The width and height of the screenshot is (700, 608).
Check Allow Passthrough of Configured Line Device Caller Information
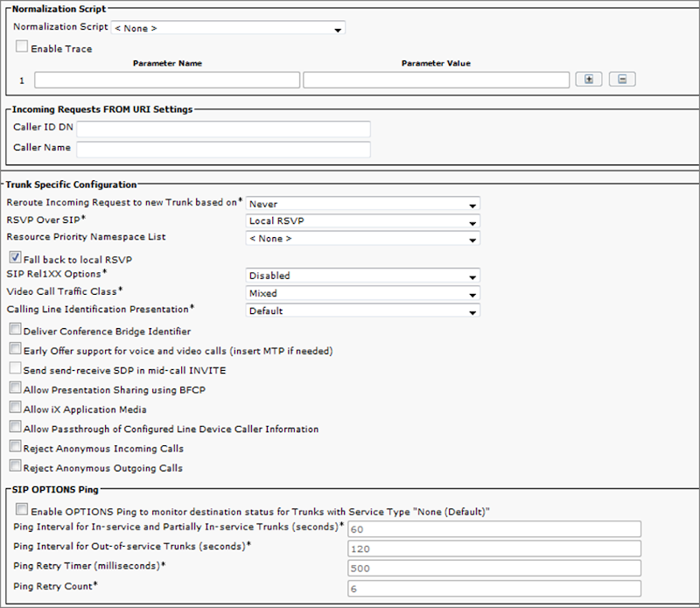point(15,427)
